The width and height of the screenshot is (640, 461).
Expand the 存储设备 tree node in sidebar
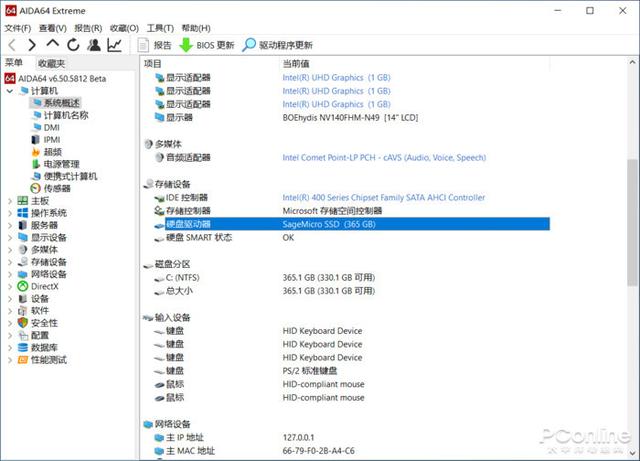(x=10, y=262)
